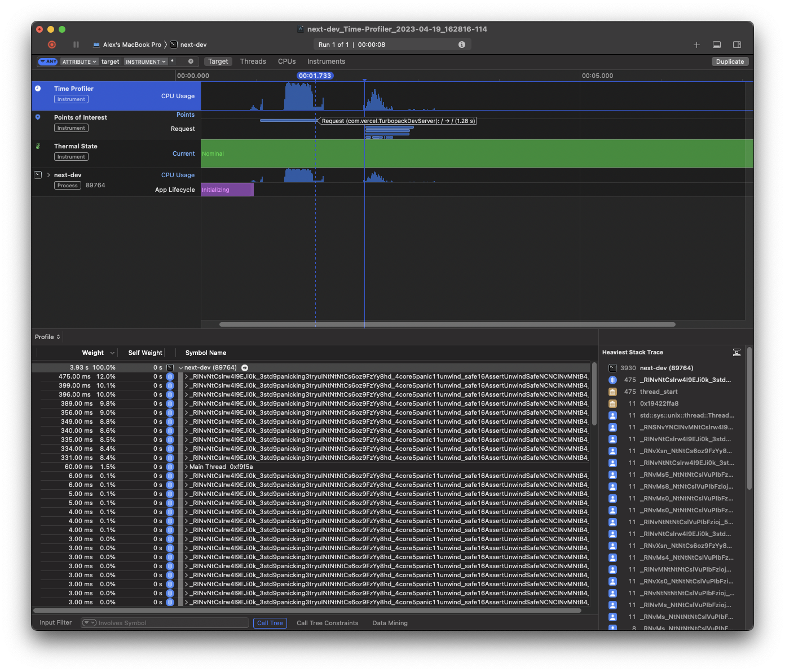Open Call Tree Constraints

pos(328,623)
